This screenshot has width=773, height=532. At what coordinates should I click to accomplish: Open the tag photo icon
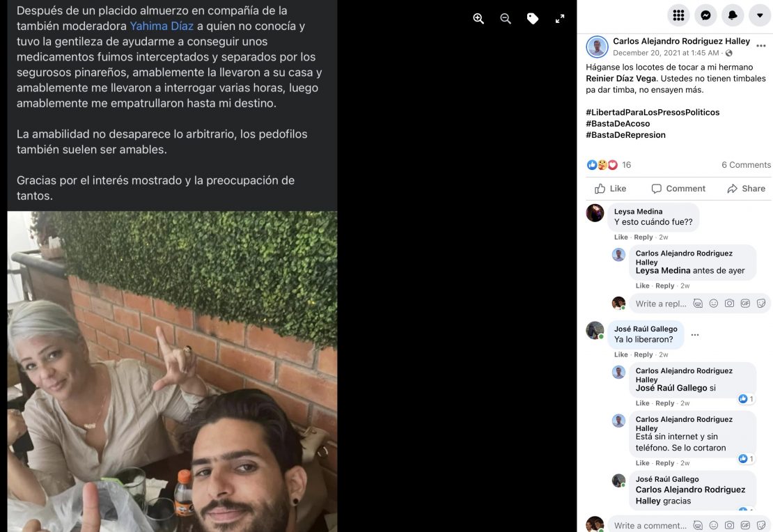coord(533,19)
